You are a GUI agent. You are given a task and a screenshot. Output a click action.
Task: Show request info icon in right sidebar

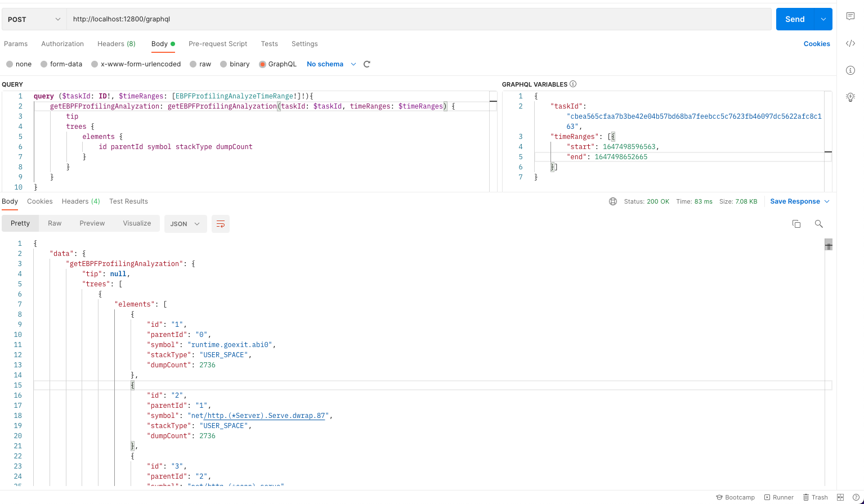(850, 70)
